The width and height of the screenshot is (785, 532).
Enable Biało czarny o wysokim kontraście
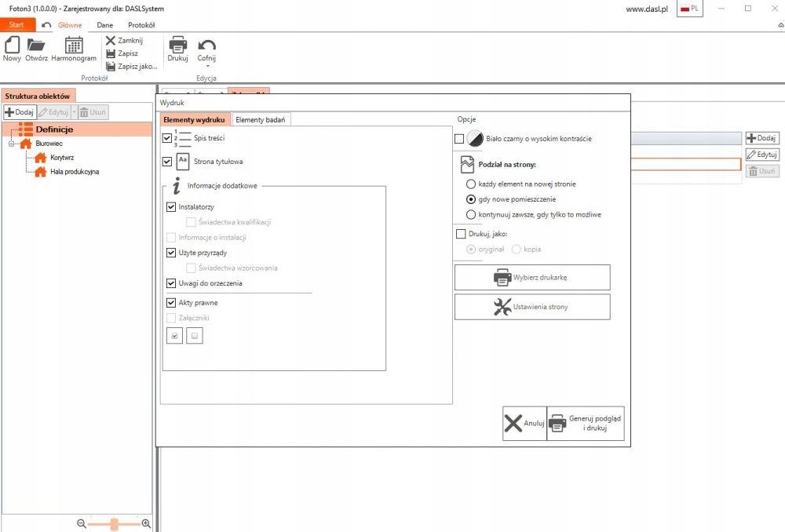(x=459, y=139)
